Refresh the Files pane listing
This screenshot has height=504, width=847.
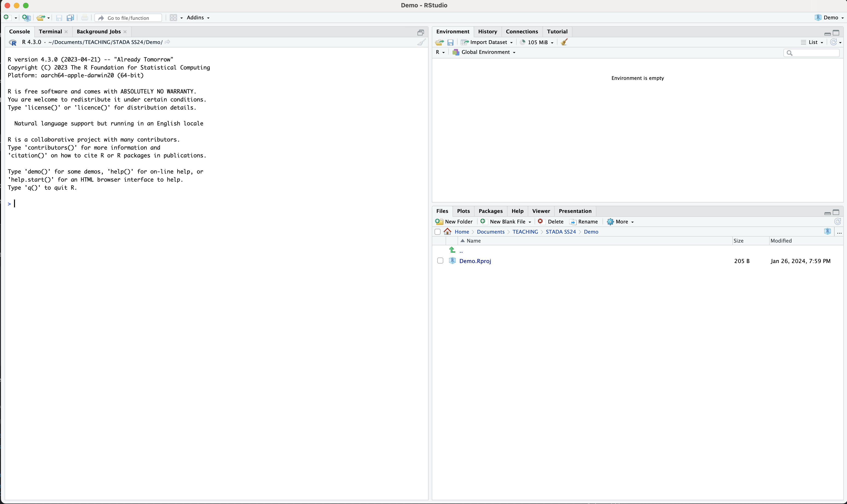(837, 222)
